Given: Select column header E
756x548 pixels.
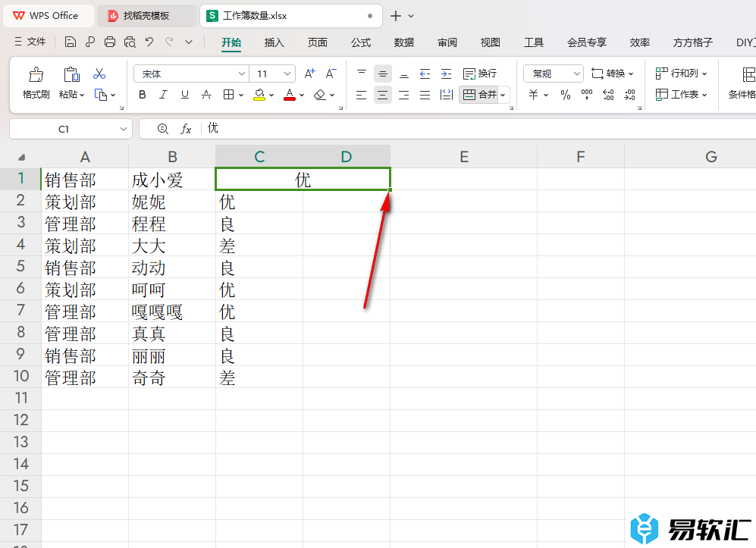Looking at the screenshot, I should 464,157.
